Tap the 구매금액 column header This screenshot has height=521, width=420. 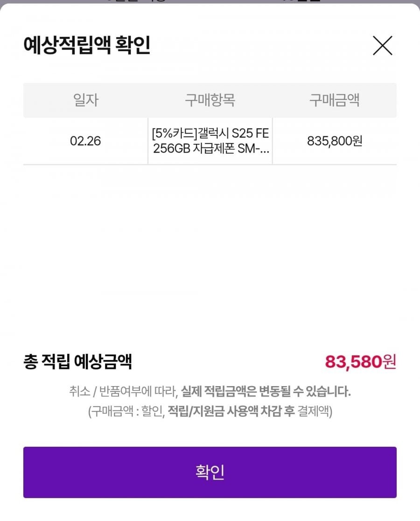(334, 100)
